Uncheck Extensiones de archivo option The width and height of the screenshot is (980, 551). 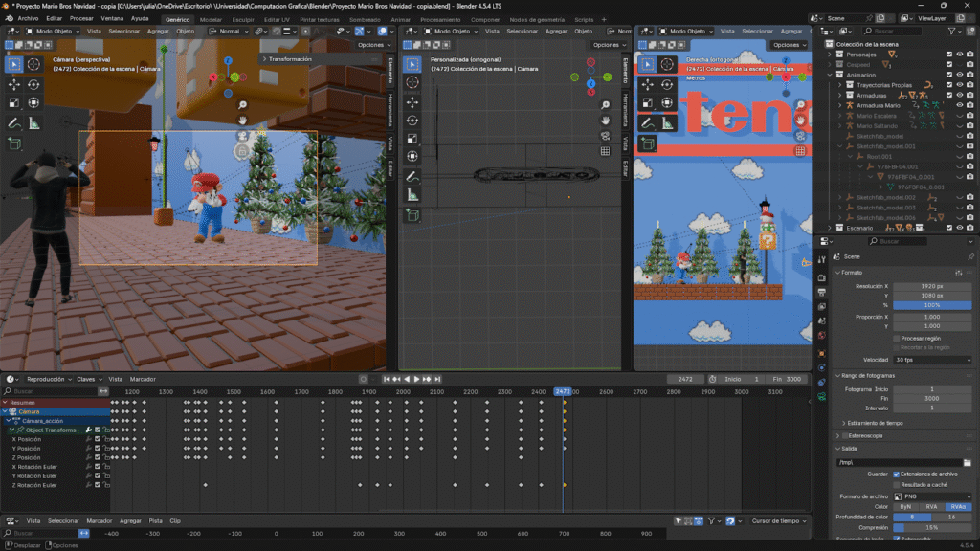coord(896,474)
